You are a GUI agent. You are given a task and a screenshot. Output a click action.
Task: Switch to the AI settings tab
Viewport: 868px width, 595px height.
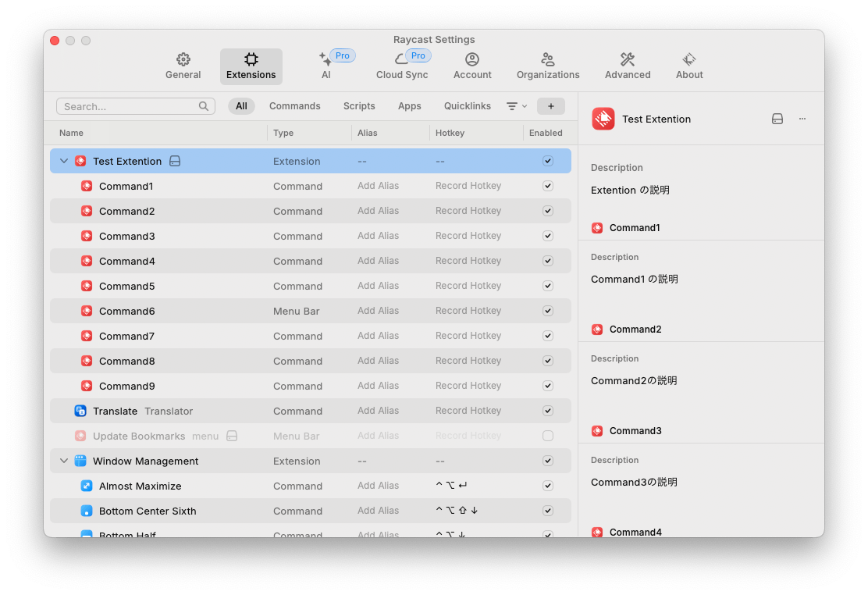point(326,66)
